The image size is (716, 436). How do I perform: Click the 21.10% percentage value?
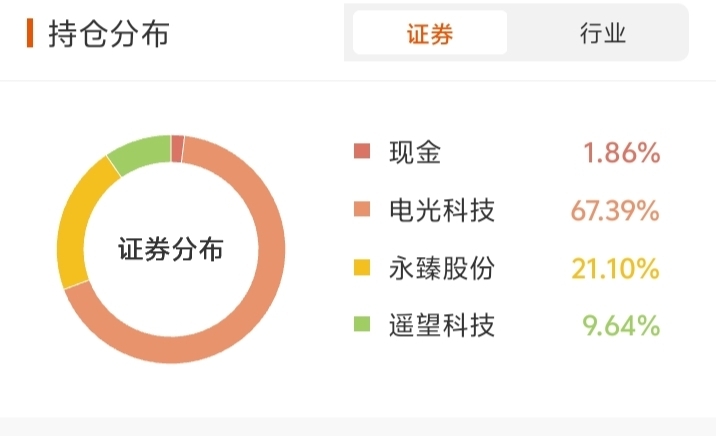click(x=614, y=268)
